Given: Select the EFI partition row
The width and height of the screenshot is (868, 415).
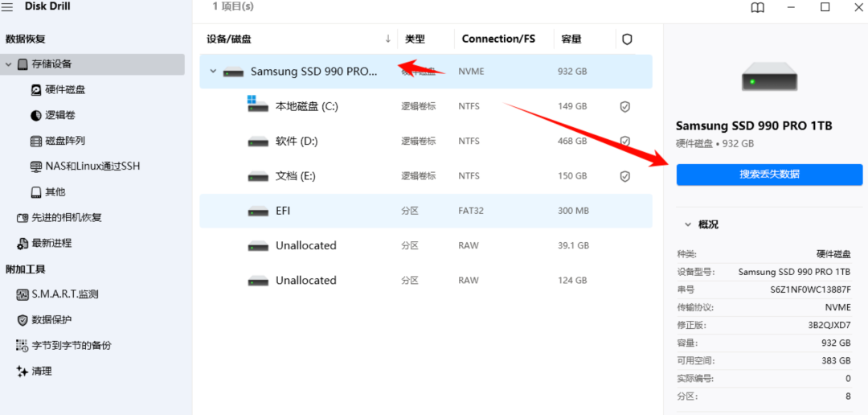Looking at the screenshot, I should coord(426,211).
